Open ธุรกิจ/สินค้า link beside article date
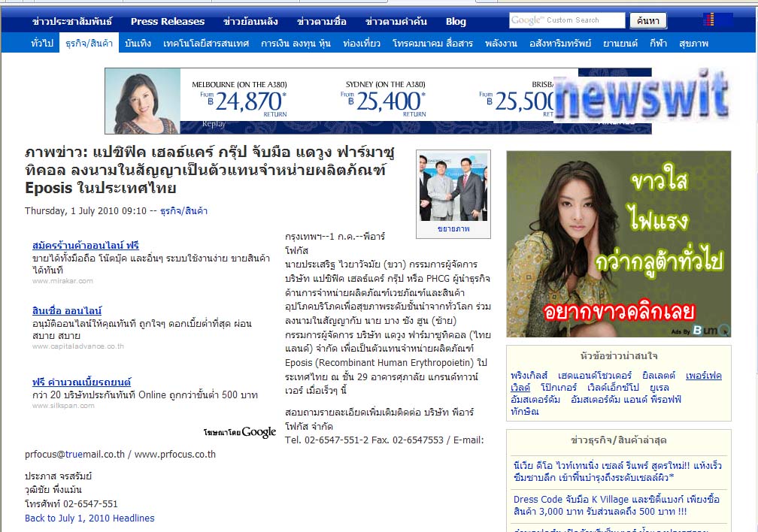 click(183, 211)
